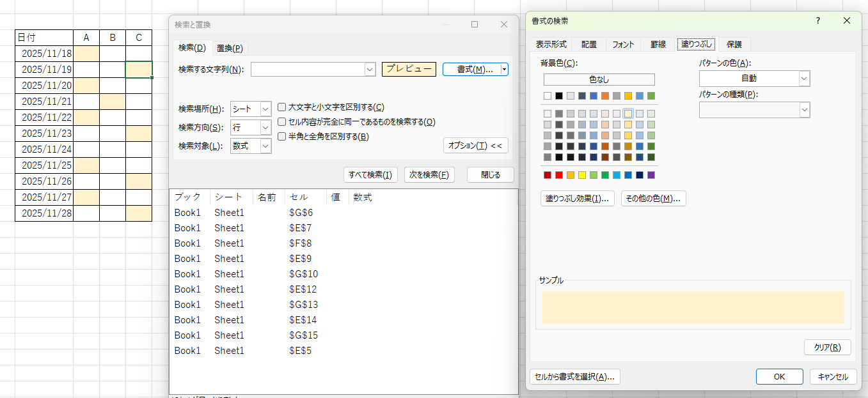
Task: Maximize the 検索と置換 dialog window
Action: [x=475, y=24]
